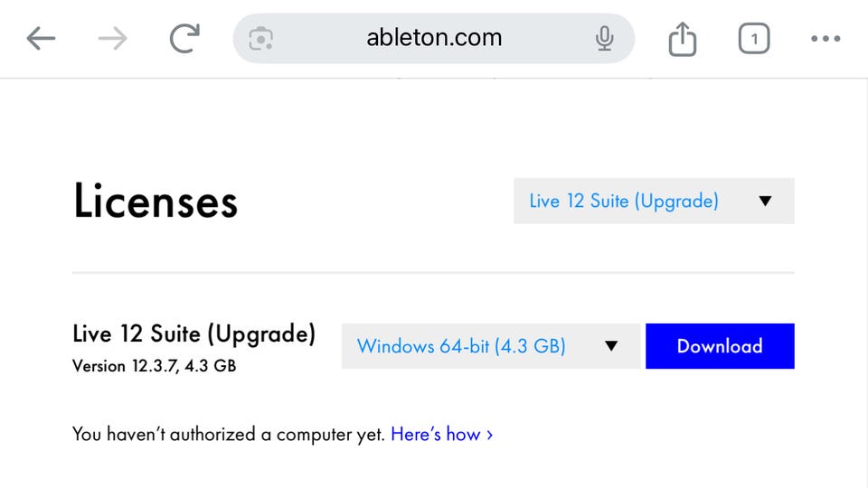Open the three-dot browser menu

826,38
